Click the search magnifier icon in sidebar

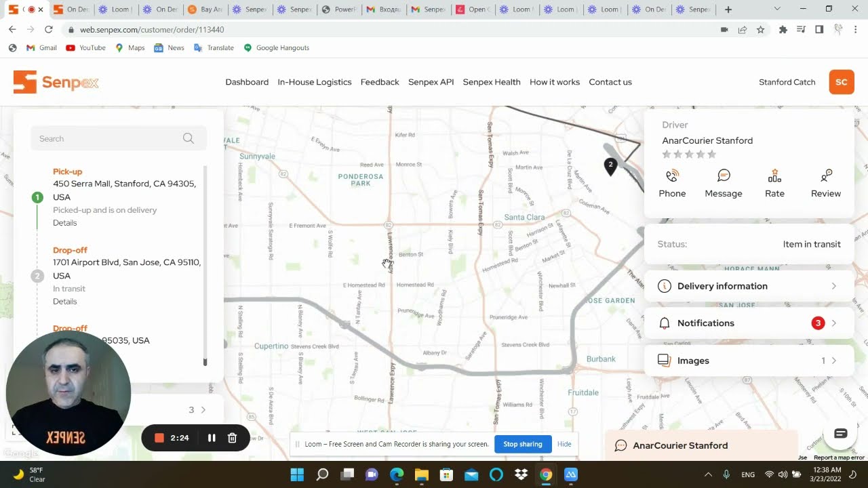click(x=189, y=138)
